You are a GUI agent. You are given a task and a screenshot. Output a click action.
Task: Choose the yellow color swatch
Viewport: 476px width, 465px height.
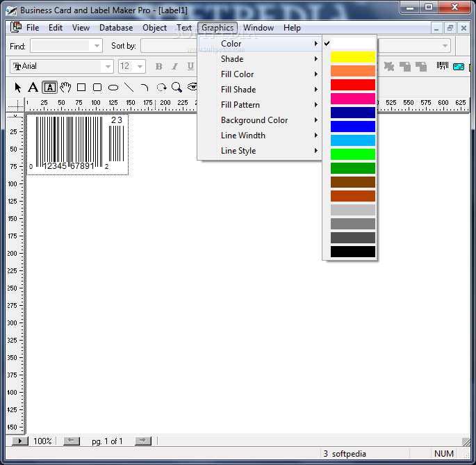[x=352, y=57]
